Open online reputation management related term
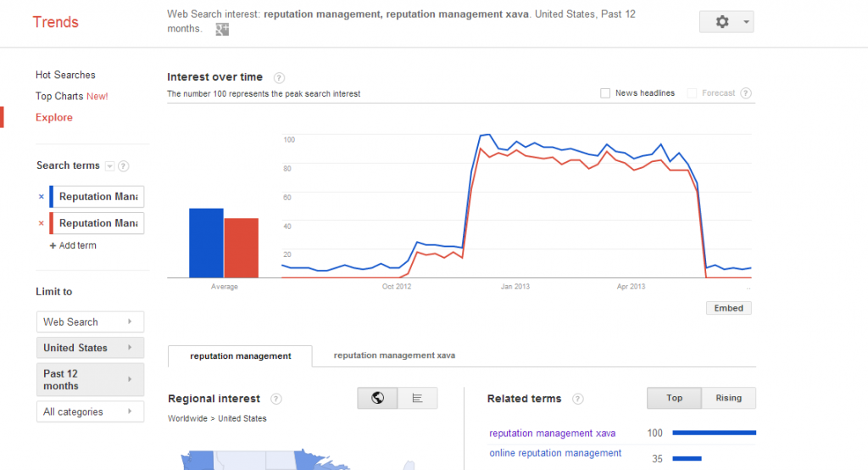868x470 pixels. click(x=555, y=453)
